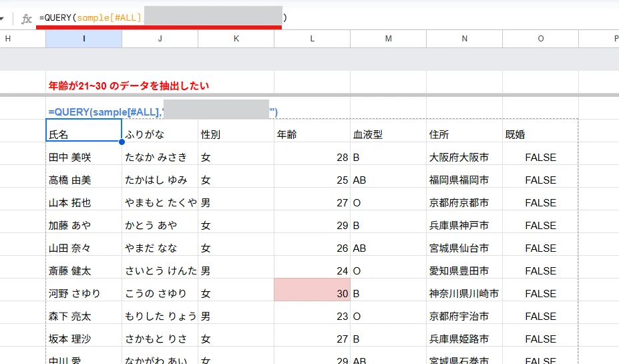This screenshot has height=364, width=619.
Task: Click the cell たなか みさき
Action: pos(160,154)
